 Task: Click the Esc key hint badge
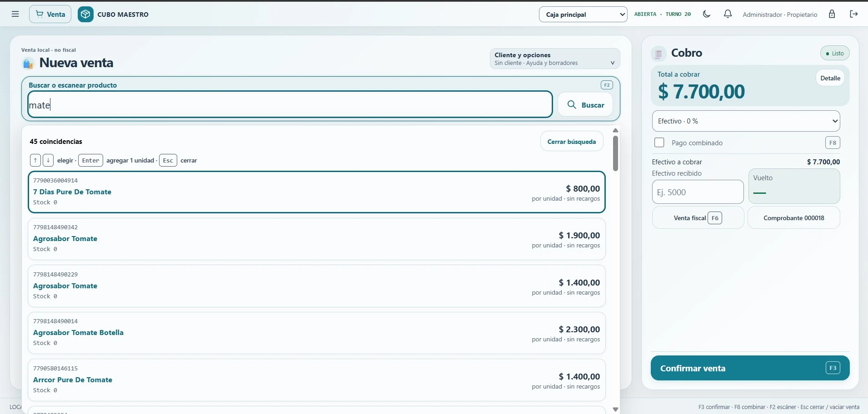168,160
